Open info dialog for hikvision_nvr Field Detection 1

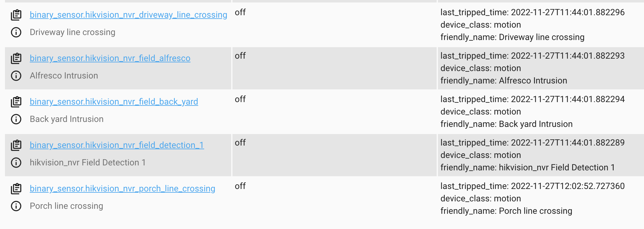16,162
